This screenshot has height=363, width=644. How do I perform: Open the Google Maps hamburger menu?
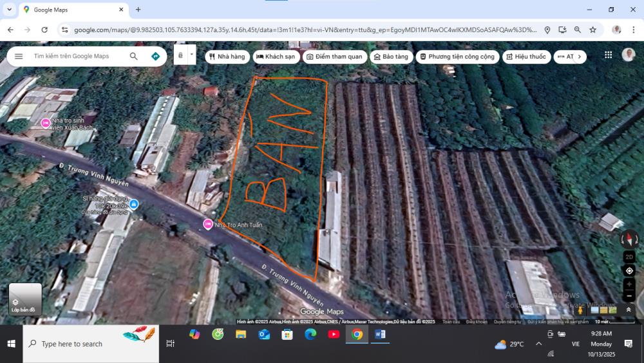(19, 56)
